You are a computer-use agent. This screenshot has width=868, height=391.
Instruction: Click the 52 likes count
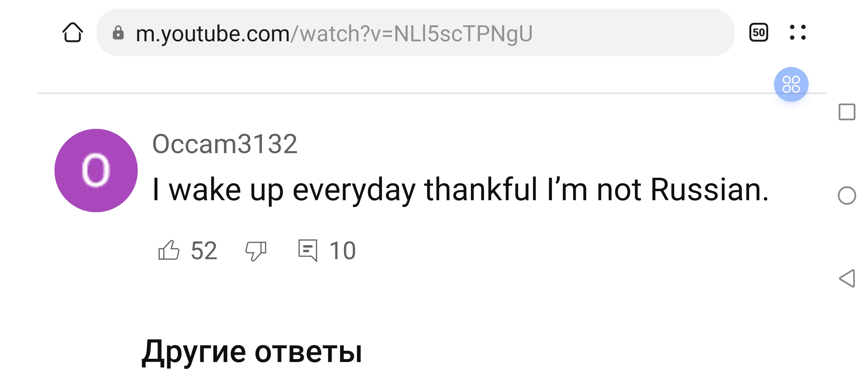(204, 251)
